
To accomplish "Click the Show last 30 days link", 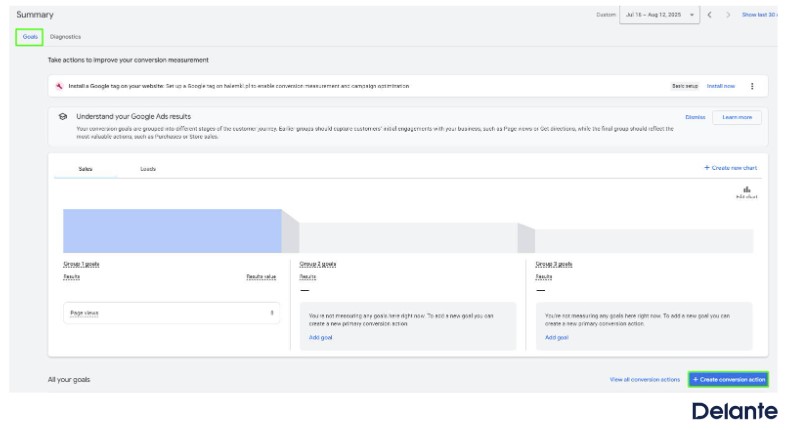I will [759, 15].
